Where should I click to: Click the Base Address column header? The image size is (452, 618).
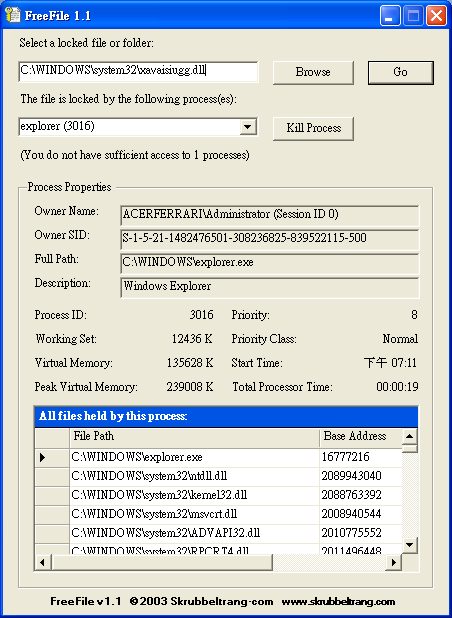(x=361, y=437)
